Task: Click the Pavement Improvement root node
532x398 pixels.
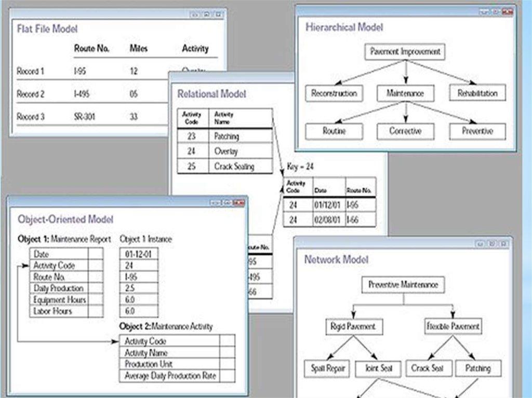Action: point(405,52)
